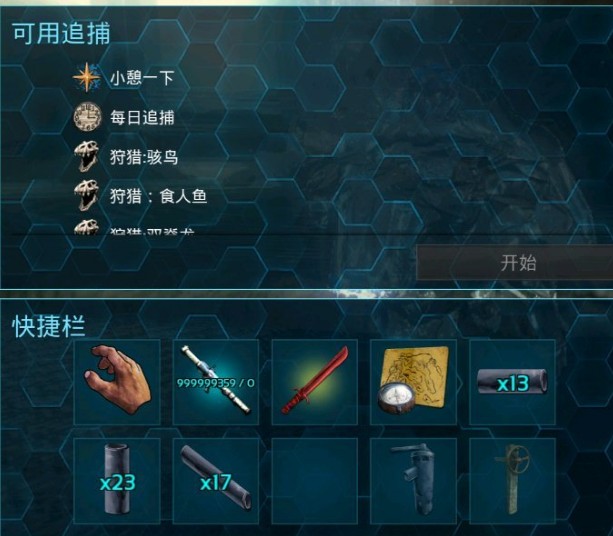The height and width of the screenshot is (536, 613).
Task: Select the horizontal pipe stack x13
Action: (x=512, y=382)
